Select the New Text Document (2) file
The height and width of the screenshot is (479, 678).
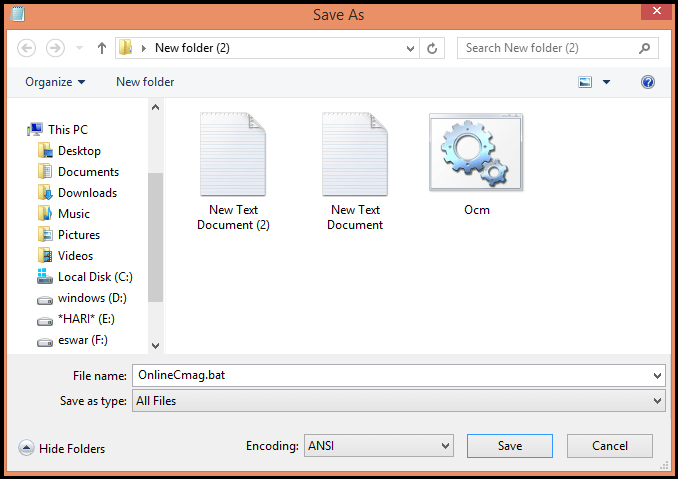(x=233, y=170)
